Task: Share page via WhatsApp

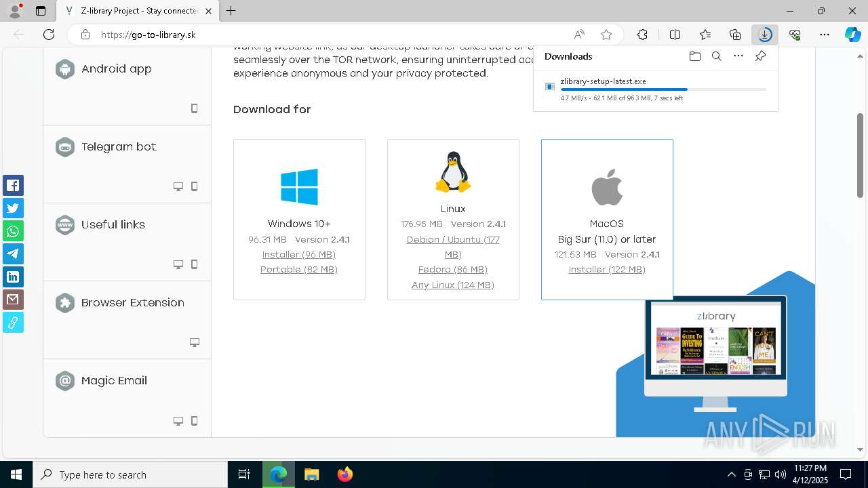Action: click(x=13, y=231)
